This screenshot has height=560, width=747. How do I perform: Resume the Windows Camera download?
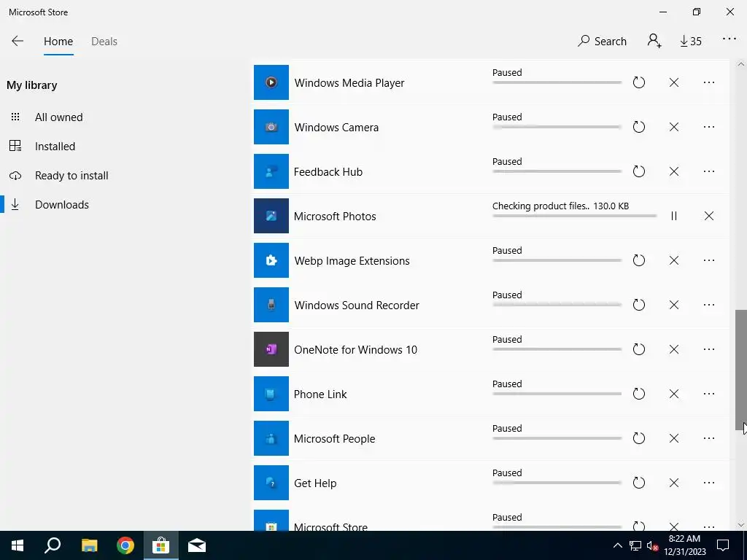coord(639,127)
